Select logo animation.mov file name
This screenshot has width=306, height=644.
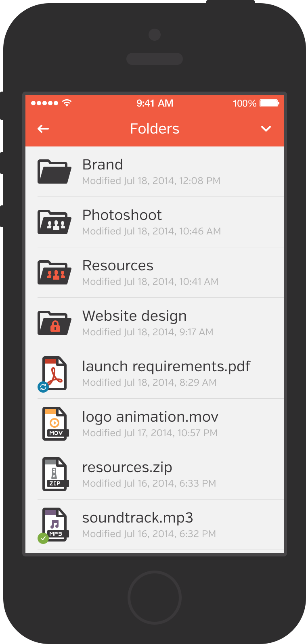(150, 417)
